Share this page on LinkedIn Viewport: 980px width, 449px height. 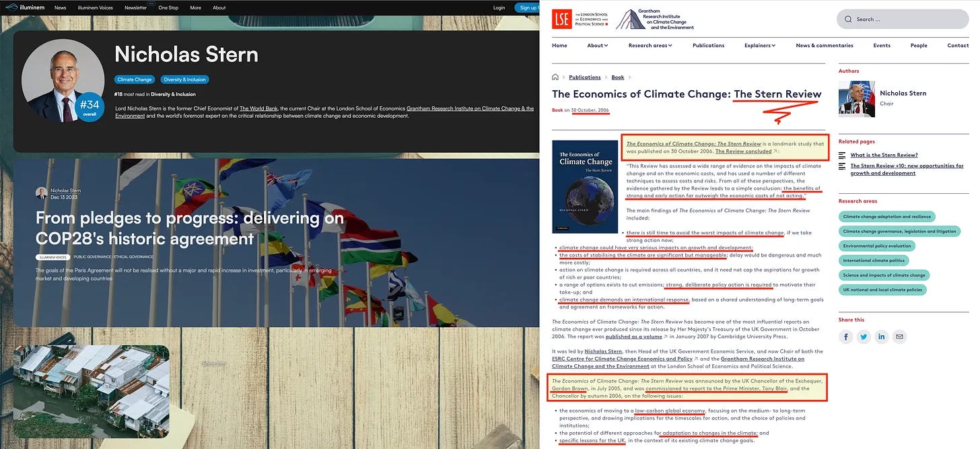coord(881,337)
